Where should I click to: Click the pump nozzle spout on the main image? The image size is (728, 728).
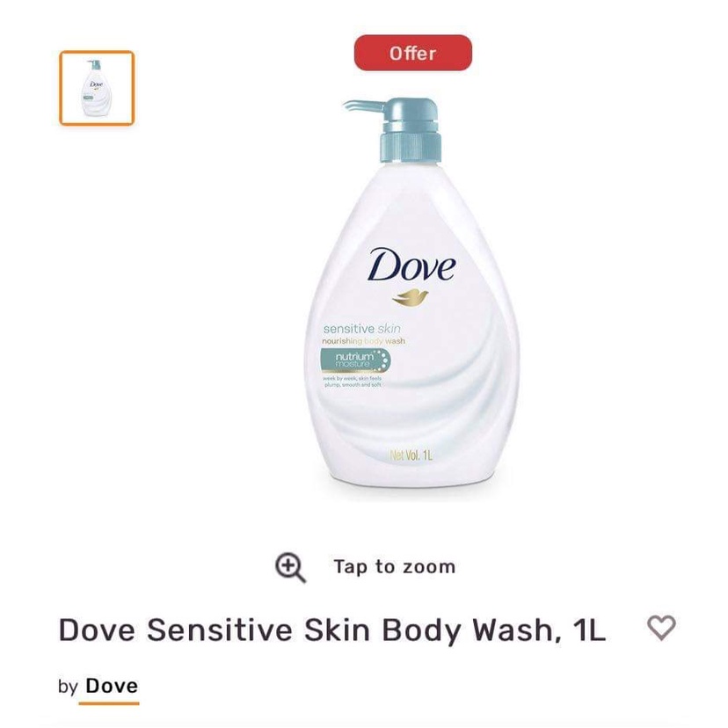[x=362, y=106]
